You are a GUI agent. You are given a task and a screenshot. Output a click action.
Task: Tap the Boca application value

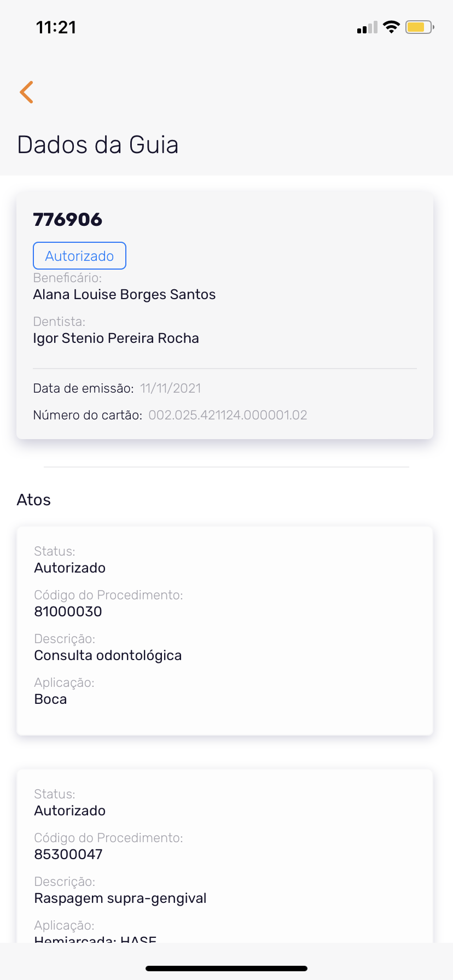pos(50,699)
